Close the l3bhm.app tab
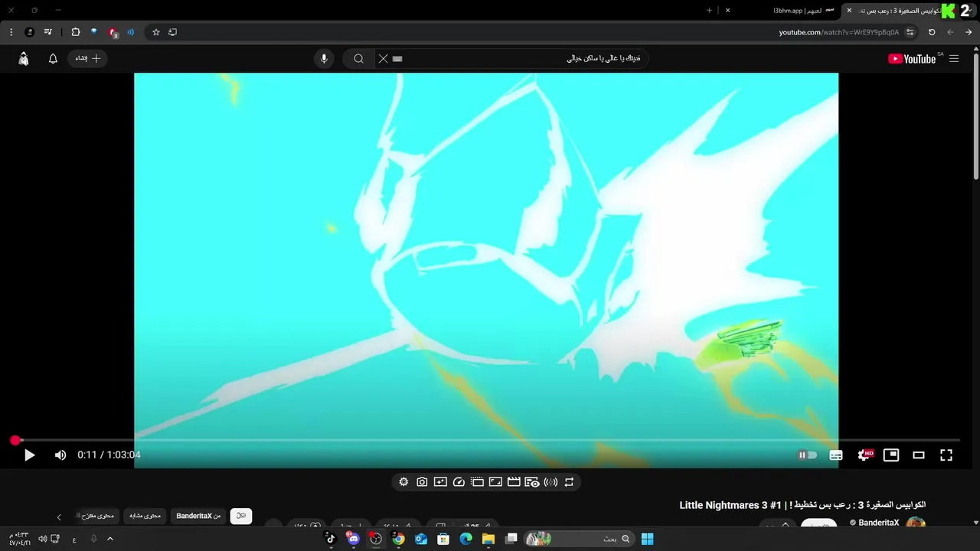 tap(727, 11)
